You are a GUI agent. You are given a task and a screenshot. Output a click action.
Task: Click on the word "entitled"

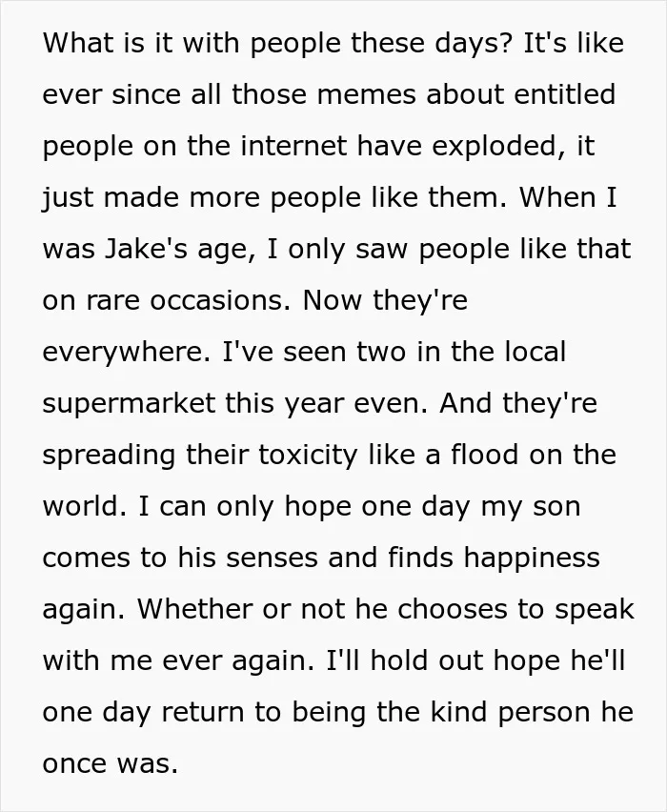click(x=565, y=93)
